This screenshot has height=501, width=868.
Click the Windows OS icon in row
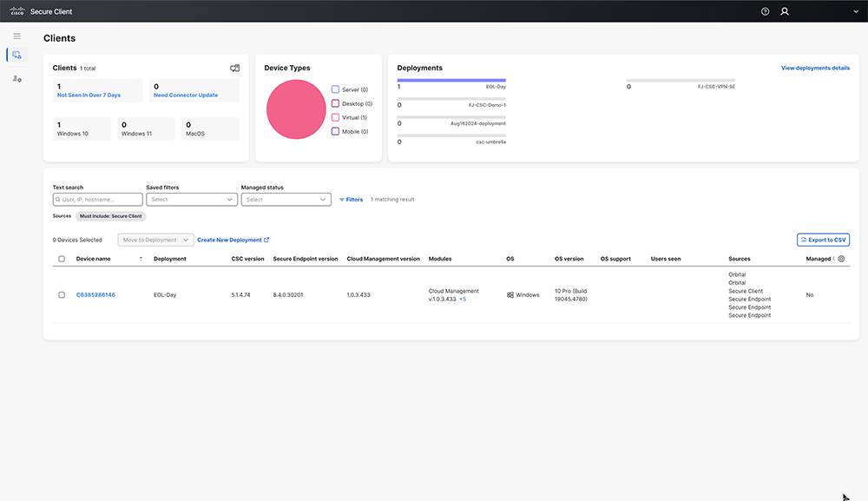(x=510, y=295)
